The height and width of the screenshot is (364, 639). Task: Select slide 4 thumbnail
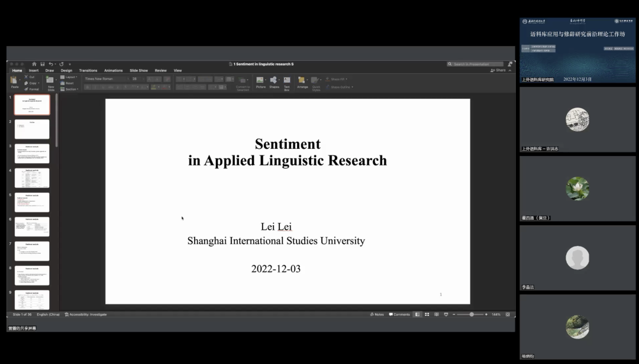coord(32,178)
